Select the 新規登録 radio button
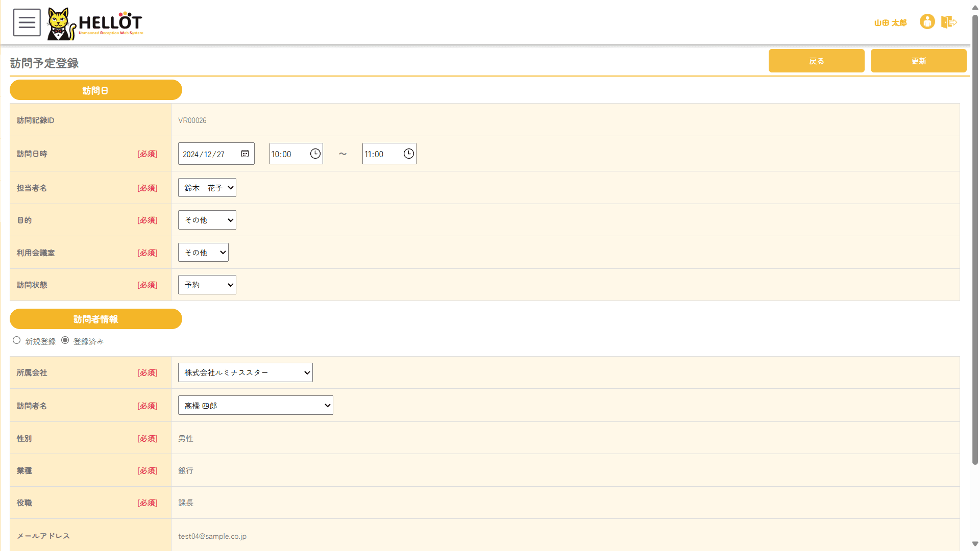This screenshot has height=551, width=980. [17, 340]
